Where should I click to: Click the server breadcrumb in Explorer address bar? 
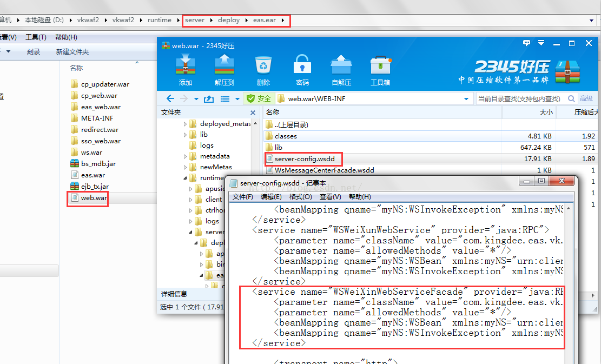click(195, 20)
